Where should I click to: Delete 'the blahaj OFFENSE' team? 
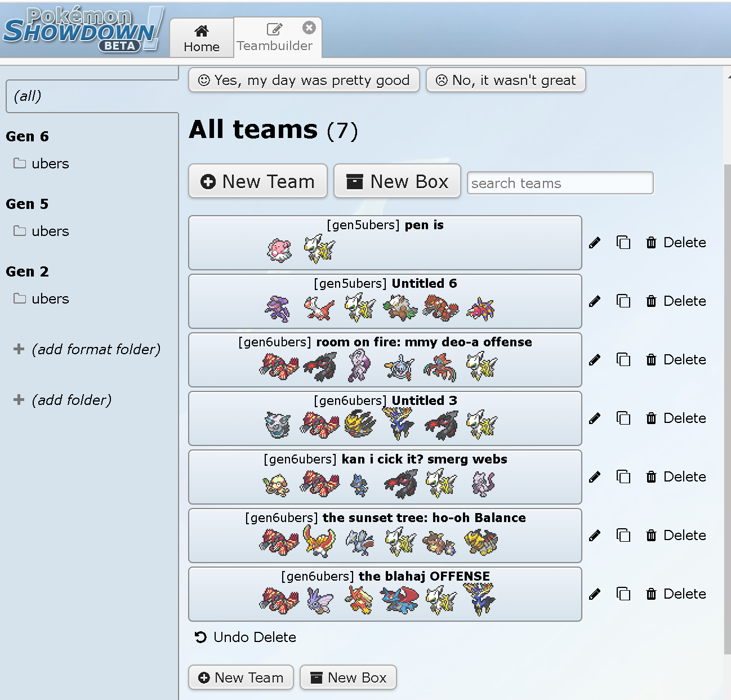click(x=676, y=594)
